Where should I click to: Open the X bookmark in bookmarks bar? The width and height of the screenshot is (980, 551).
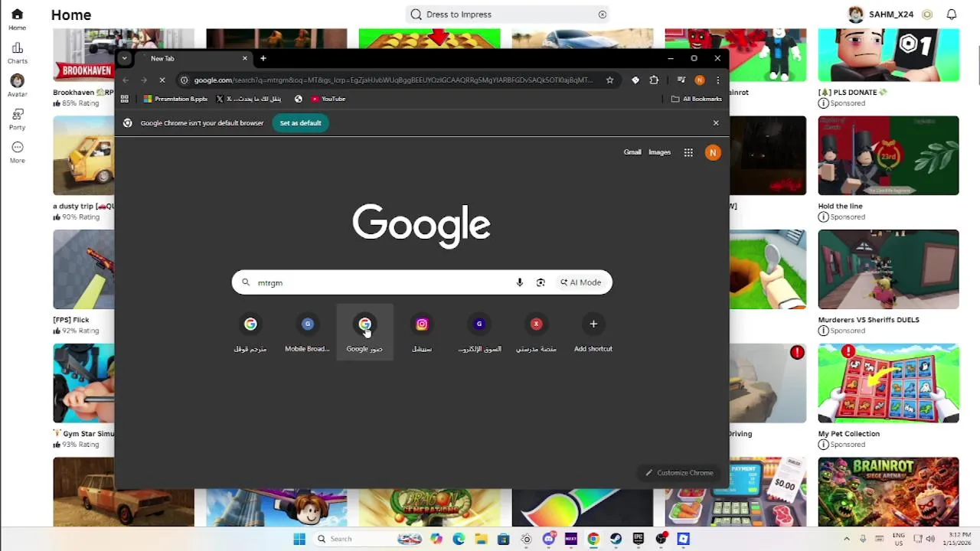click(249, 99)
